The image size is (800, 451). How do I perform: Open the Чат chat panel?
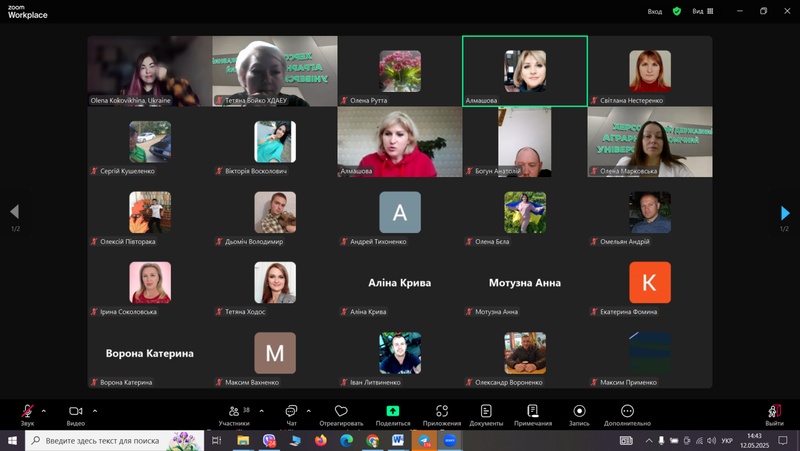coord(291,415)
